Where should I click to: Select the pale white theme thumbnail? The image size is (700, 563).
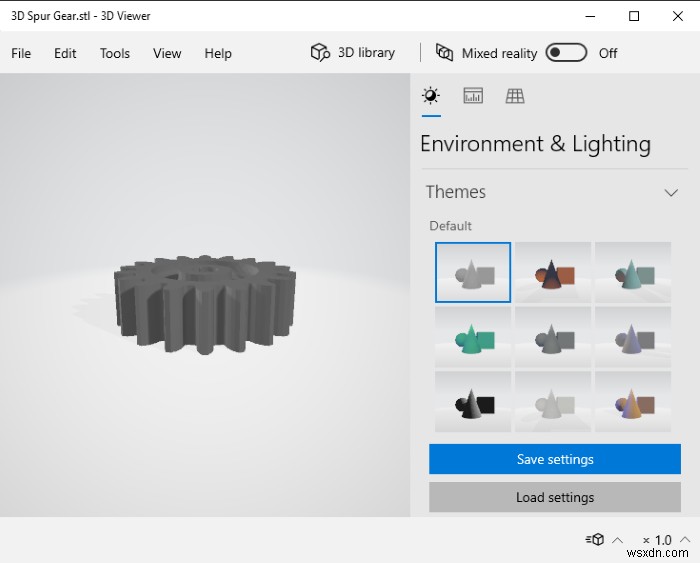[553, 402]
